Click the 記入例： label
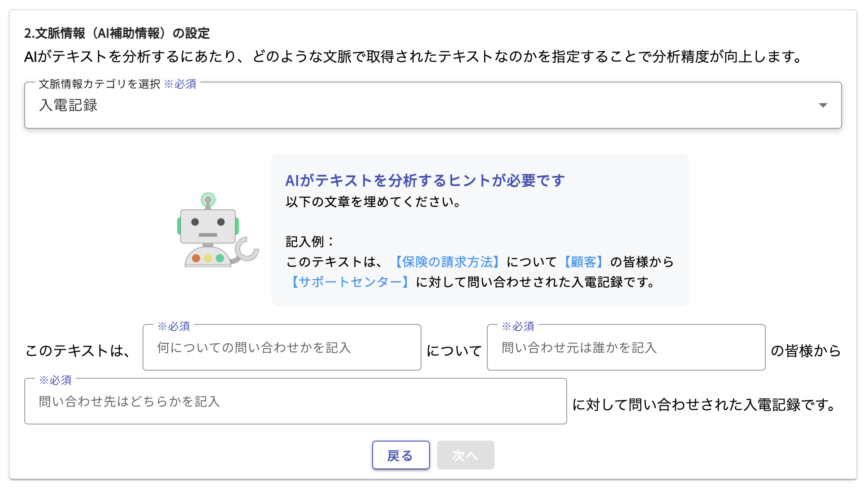Screen dimensions: 868x490 point(310,241)
